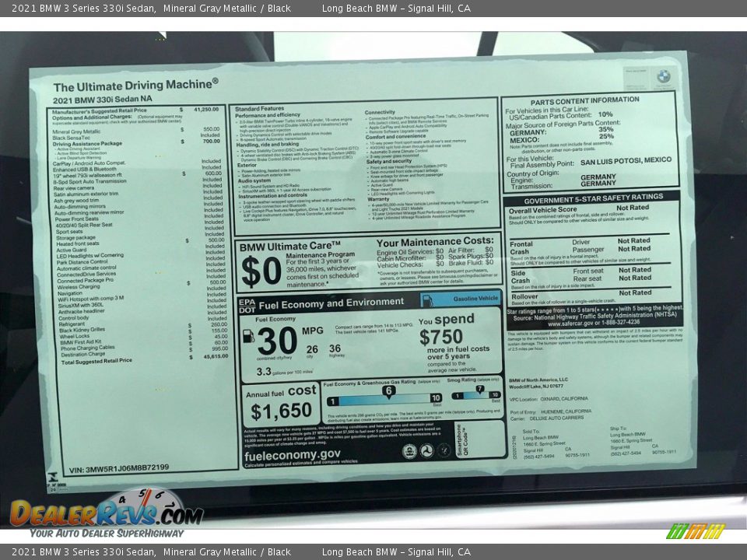
Task: Click Manufacturer's Suggested Retail Price 41,250.00
Action: 135,110
